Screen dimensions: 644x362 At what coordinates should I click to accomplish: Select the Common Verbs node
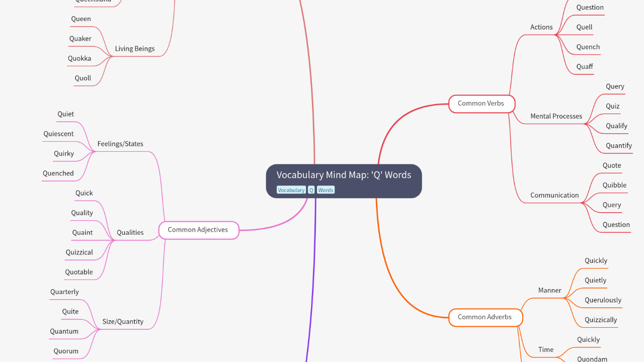point(481,104)
